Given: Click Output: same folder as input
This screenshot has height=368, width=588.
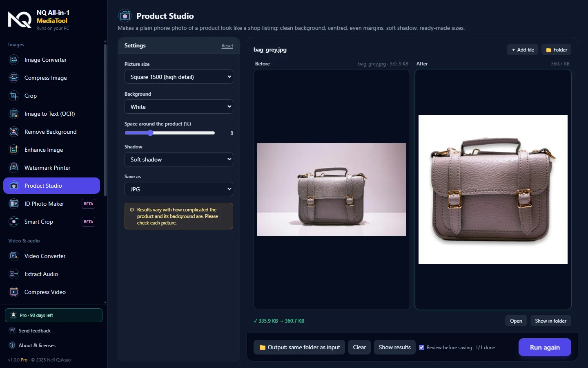Looking at the screenshot, I should point(299,347).
